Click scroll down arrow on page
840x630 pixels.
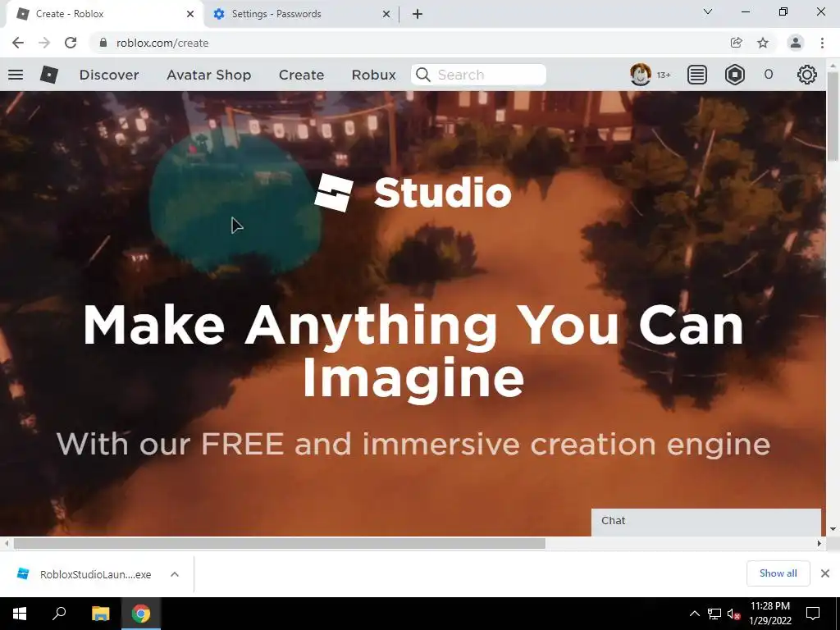pos(832,529)
